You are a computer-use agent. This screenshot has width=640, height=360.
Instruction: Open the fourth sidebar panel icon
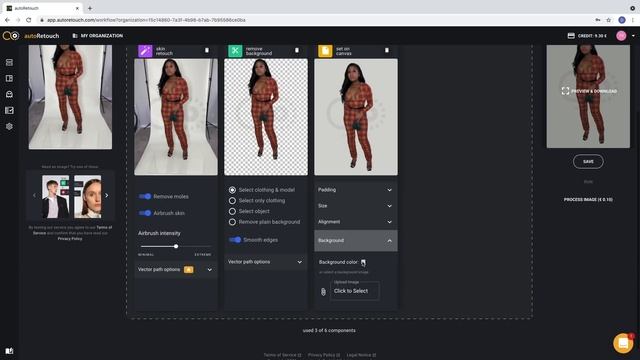[x=9, y=110]
